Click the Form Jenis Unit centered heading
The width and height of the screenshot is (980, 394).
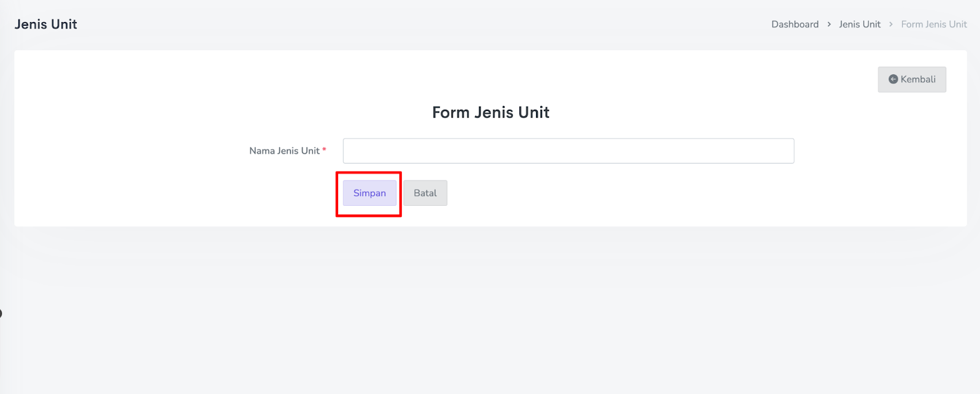(x=491, y=113)
